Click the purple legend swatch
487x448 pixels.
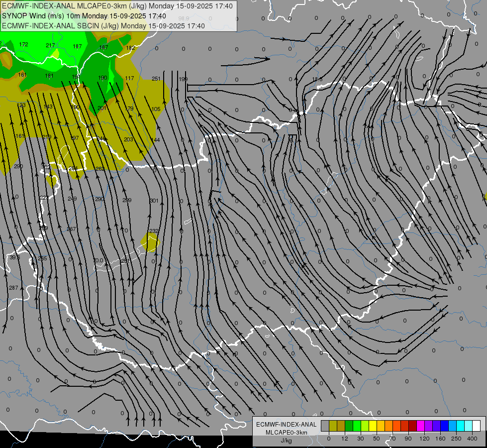coord(429,426)
